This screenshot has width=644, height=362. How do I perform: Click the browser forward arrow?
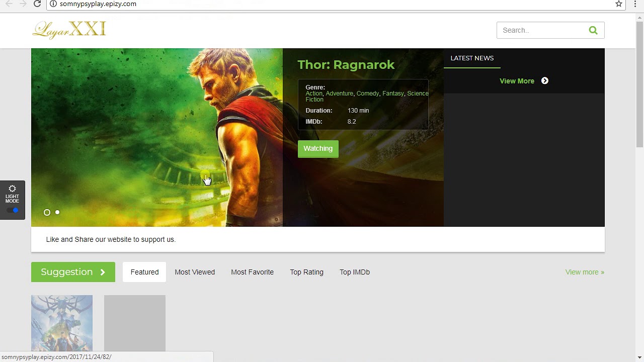click(x=23, y=4)
